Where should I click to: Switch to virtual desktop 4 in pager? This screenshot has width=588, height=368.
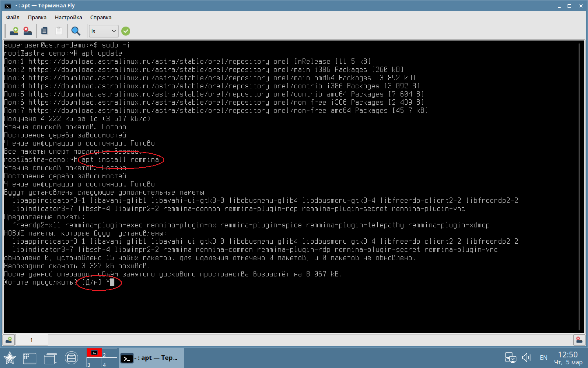(109, 362)
